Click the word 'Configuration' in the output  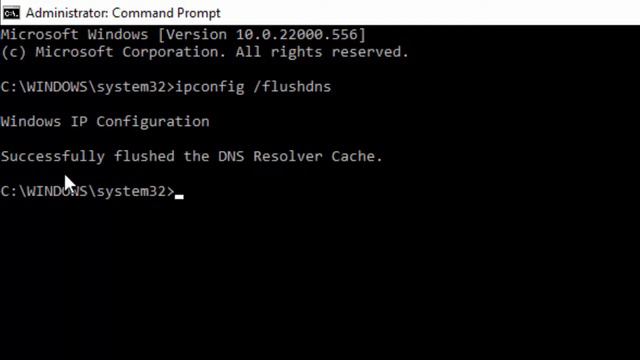point(153,122)
